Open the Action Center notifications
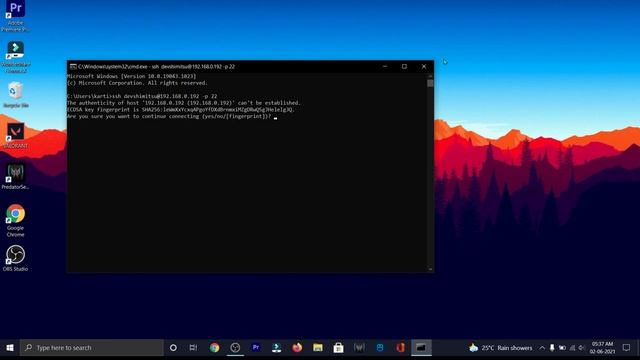The image size is (640, 360). click(627, 348)
